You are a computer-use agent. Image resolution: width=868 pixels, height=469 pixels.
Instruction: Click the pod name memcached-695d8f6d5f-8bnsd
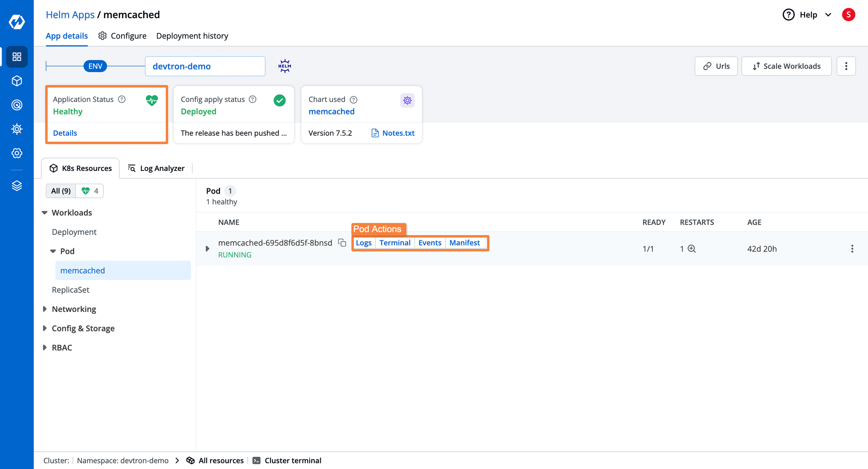[x=275, y=243]
